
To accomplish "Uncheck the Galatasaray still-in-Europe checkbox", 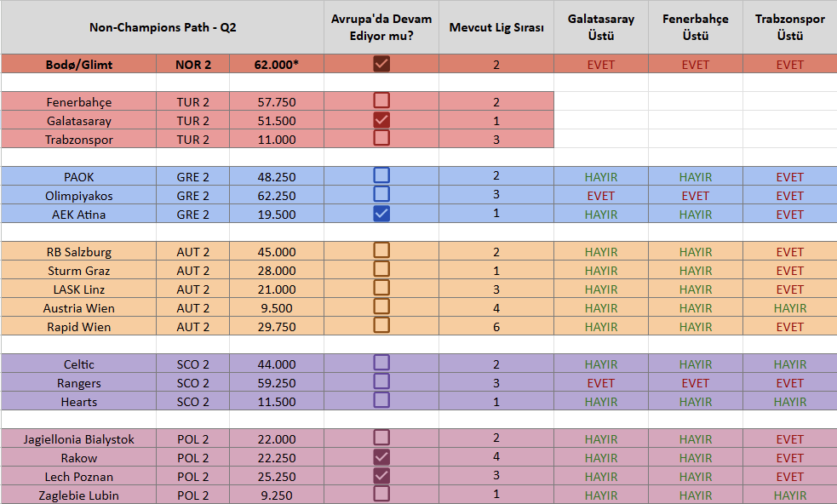I will (x=381, y=119).
